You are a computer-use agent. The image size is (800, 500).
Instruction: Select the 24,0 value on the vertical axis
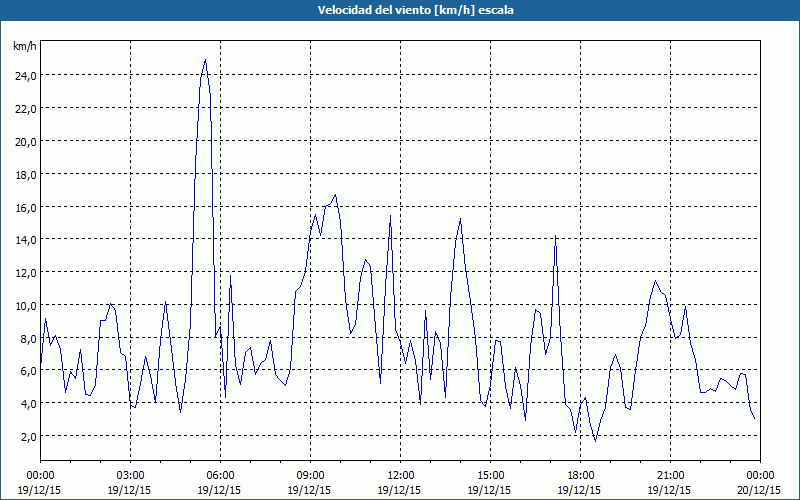click(26, 76)
